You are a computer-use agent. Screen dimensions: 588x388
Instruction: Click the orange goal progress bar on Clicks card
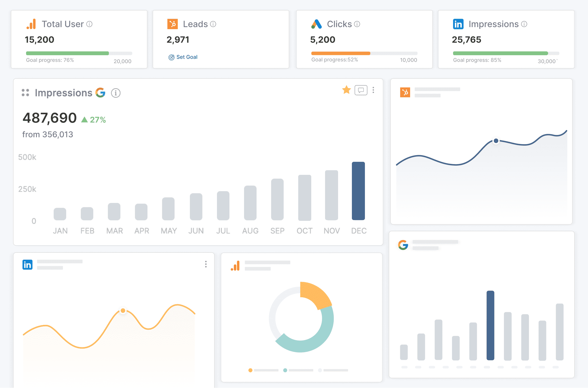pyautogui.click(x=340, y=53)
